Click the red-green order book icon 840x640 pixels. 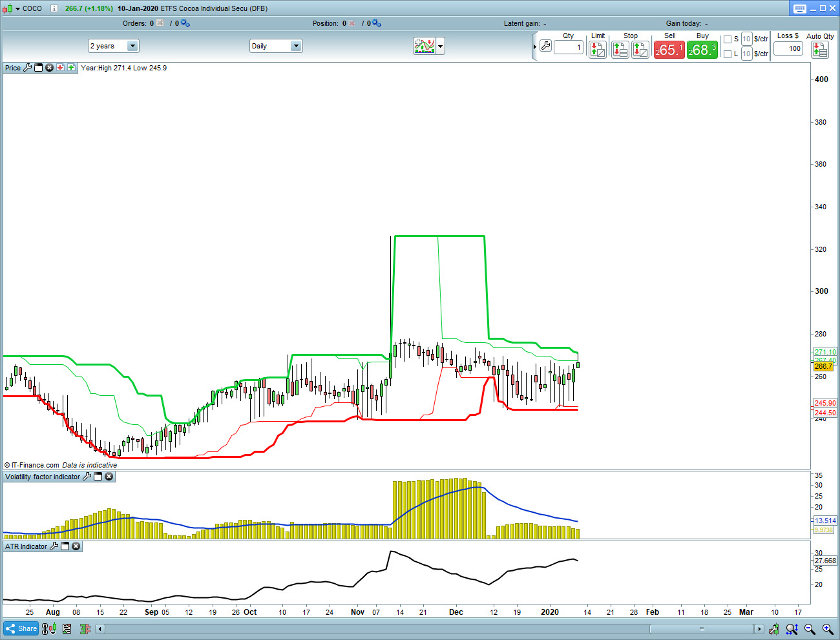click(x=85, y=628)
